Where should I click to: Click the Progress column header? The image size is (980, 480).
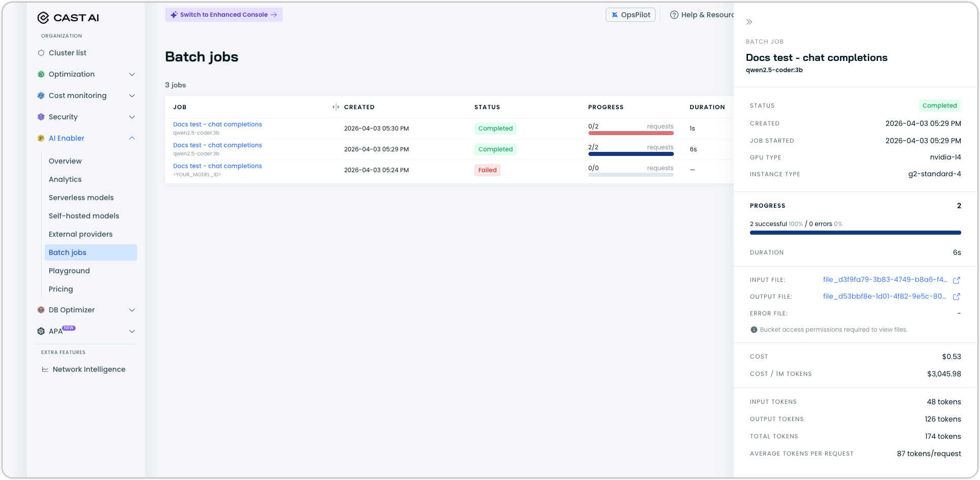(606, 107)
